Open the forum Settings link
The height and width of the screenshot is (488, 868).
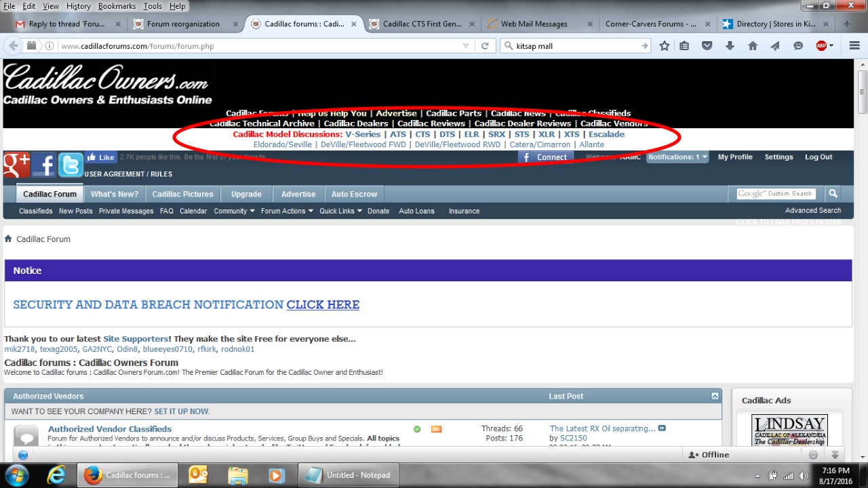(x=778, y=157)
